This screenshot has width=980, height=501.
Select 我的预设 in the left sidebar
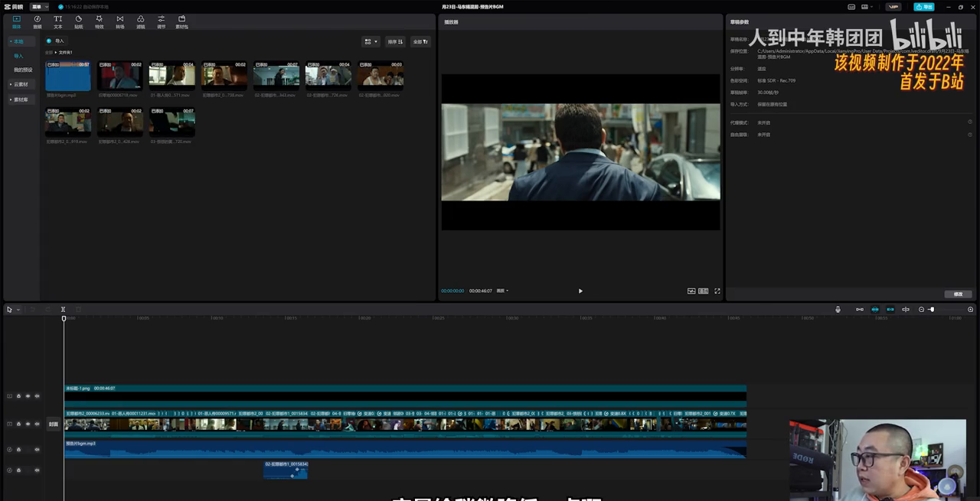(x=23, y=70)
